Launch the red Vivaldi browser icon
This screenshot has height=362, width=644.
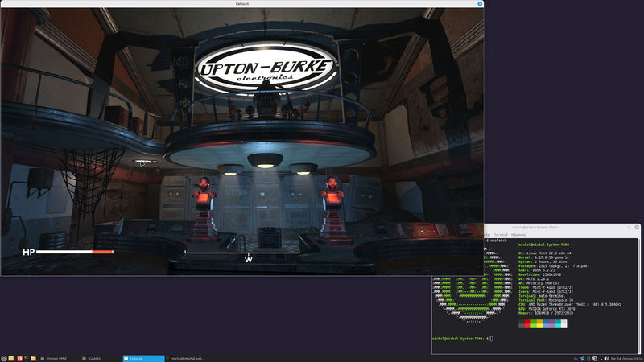19,358
